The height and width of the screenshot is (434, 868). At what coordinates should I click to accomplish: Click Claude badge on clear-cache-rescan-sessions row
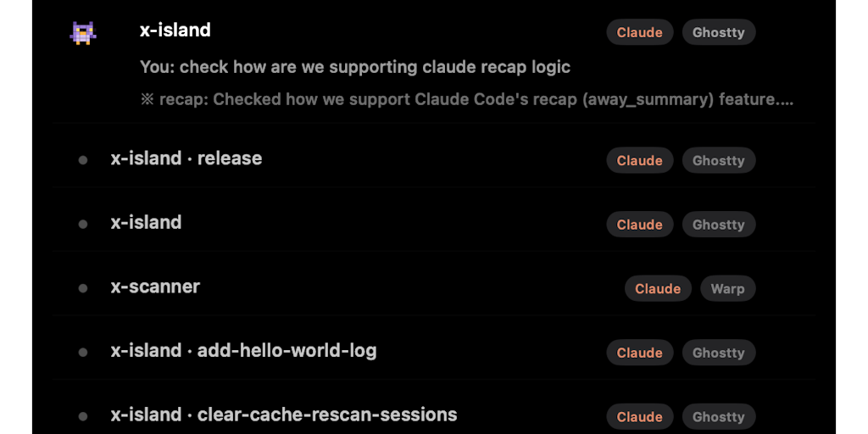(639, 416)
